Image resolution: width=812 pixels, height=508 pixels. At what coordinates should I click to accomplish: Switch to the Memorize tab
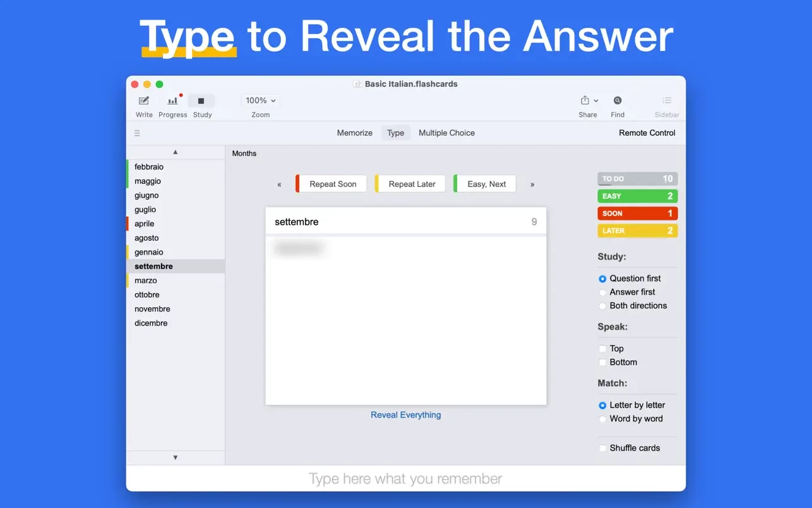(354, 133)
